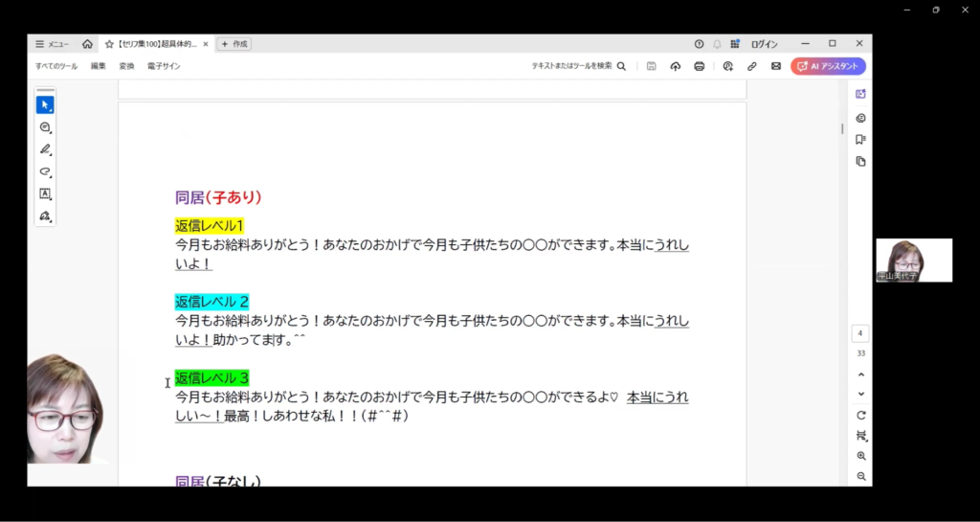Copy share link with chain icon
Image resolution: width=980 pixels, height=522 pixels.
(x=752, y=66)
